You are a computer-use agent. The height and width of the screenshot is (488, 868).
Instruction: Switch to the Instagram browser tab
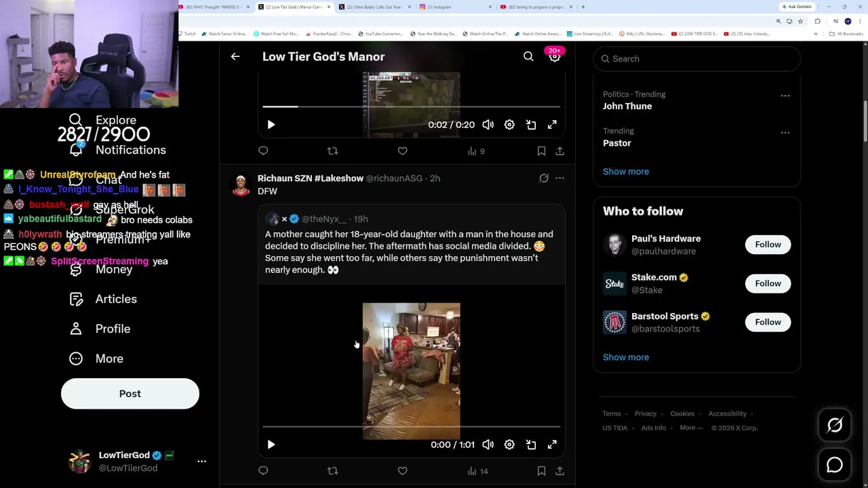coord(456,7)
